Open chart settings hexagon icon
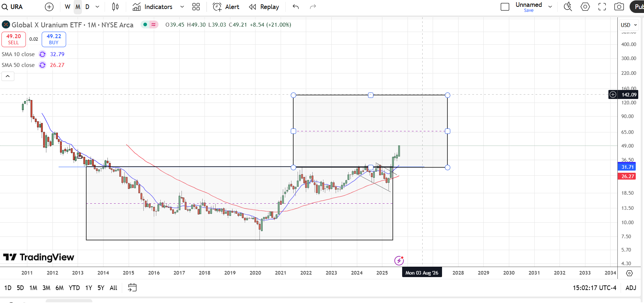This screenshot has height=303, width=644. (585, 7)
